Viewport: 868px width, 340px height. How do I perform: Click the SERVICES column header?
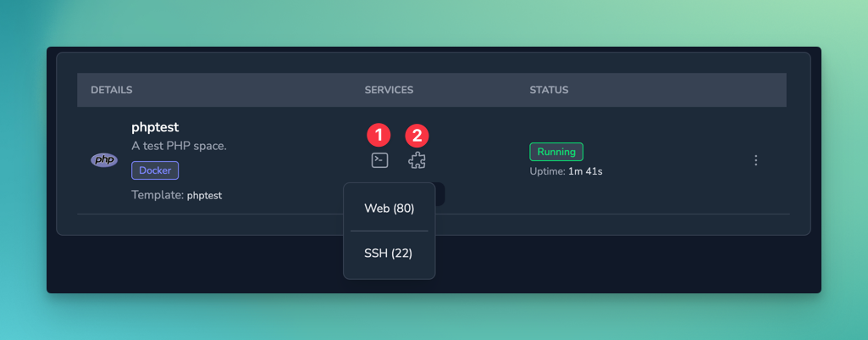point(389,90)
